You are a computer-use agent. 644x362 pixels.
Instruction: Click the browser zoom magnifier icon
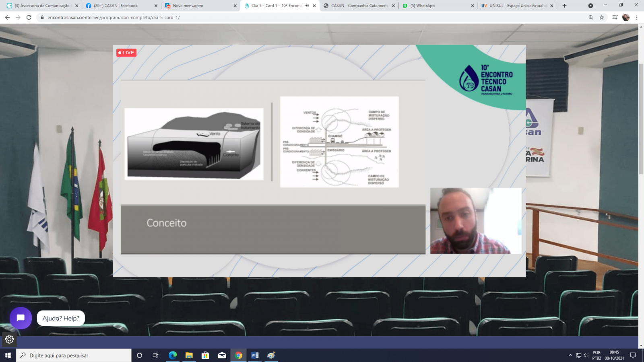[591, 17]
